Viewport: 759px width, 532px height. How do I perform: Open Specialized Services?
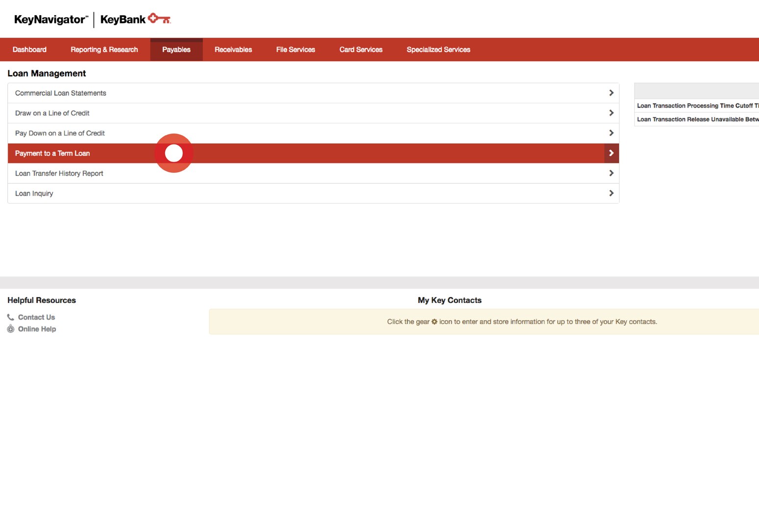pyautogui.click(x=438, y=49)
